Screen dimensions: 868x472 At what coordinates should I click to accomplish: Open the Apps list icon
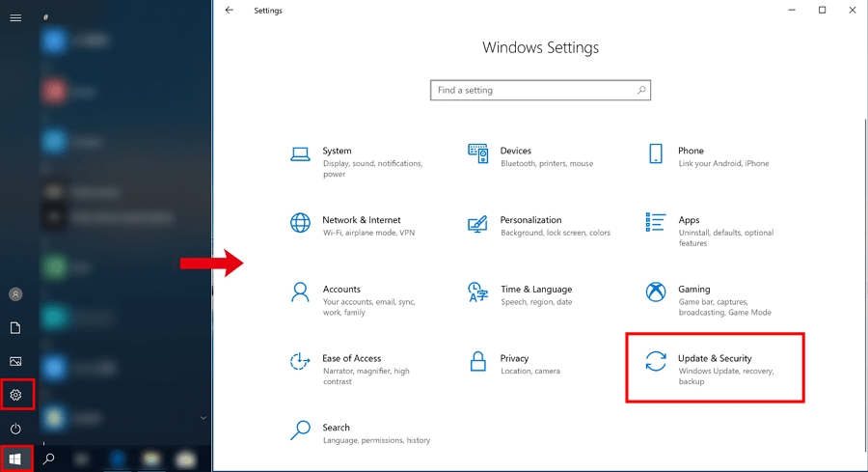coord(656,222)
